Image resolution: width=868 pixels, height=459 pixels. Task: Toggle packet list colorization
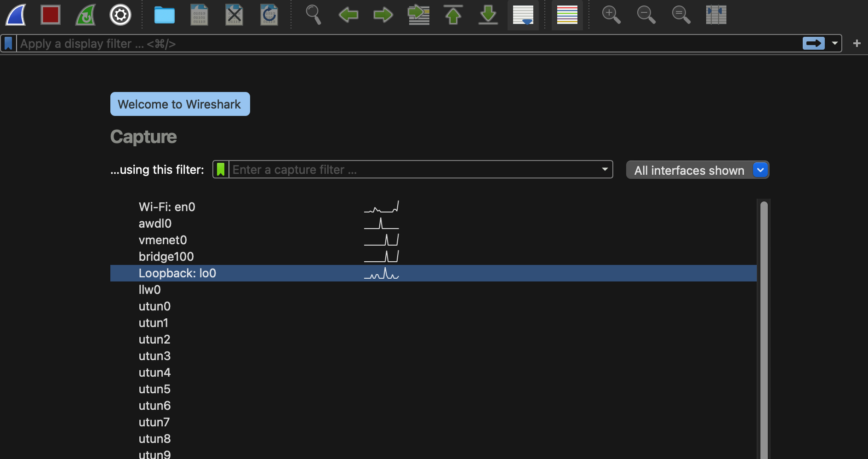point(567,15)
